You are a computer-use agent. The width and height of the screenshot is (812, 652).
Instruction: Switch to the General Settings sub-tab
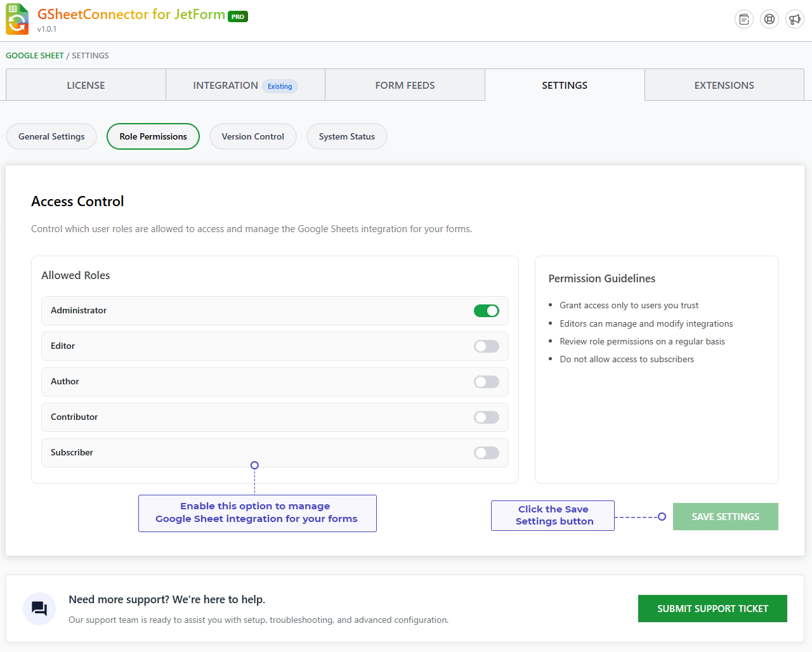click(51, 136)
